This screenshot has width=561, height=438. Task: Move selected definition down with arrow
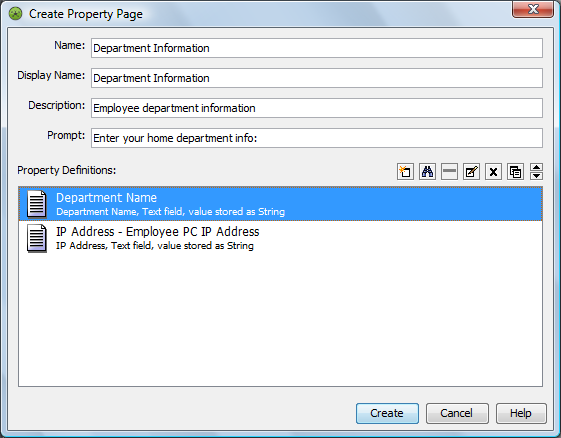click(x=536, y=176)
